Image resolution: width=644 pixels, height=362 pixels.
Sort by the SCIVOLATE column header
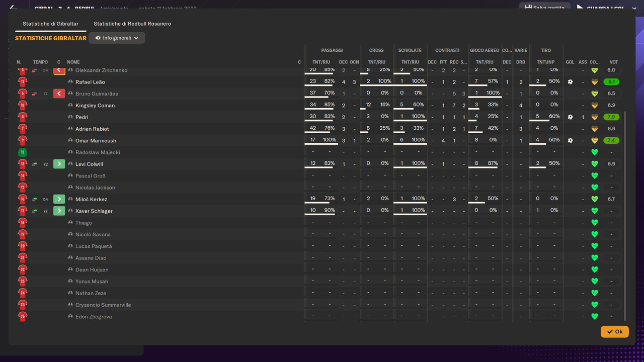[410, 50]
